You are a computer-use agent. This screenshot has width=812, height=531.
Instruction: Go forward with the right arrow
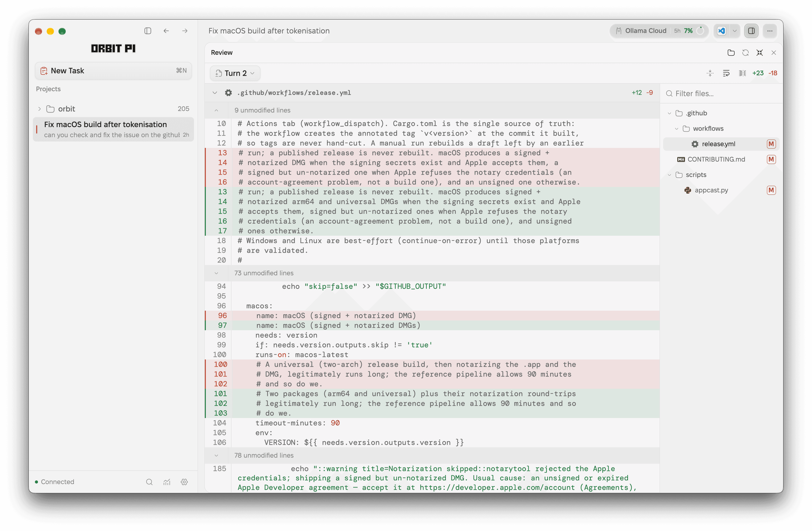click(185, 31)
